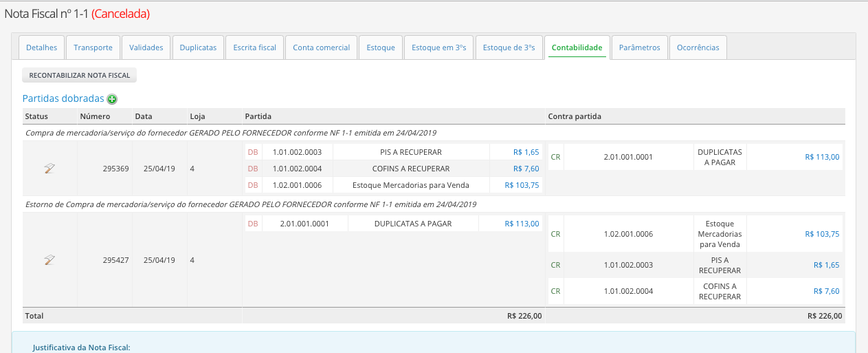The width and height of the screenshot is (868, 353).
Task: Switch to the Transporte tab
Action: pyautogui.click(x=93, y=47)
